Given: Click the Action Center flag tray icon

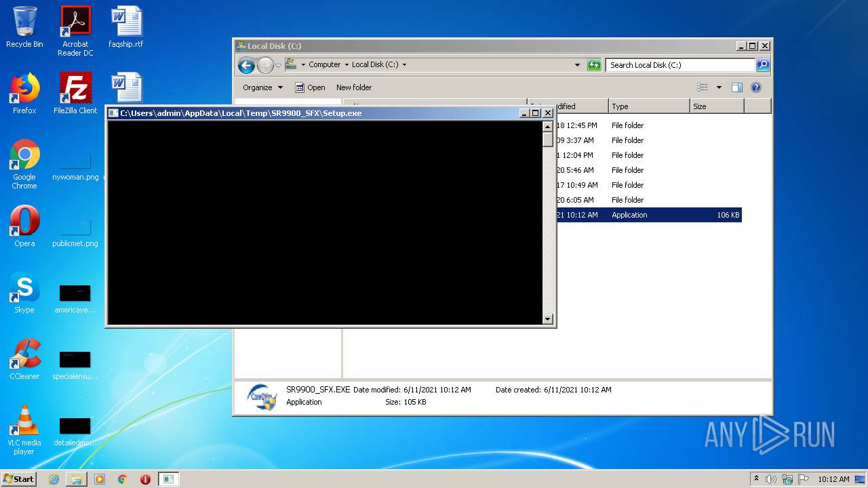Looking at the screenshot, I should (x=804, y=479).
